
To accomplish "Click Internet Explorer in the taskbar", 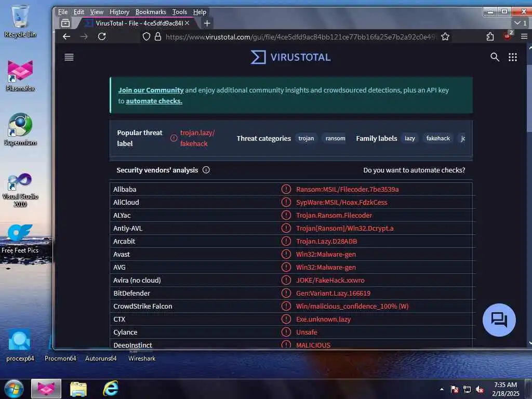I will [x=111, y=389].
